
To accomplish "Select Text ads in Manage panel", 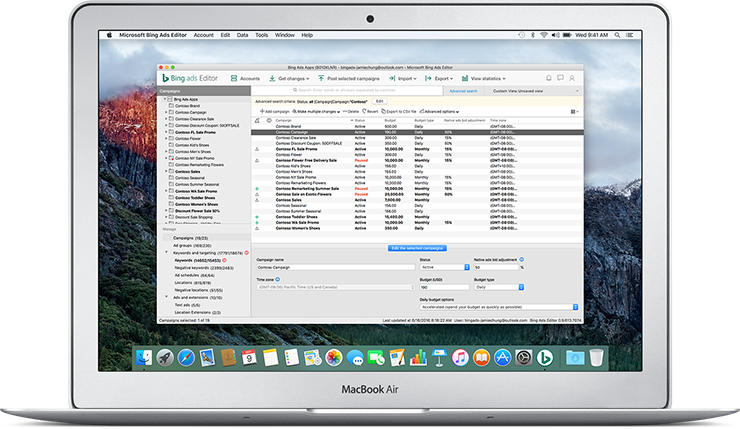I will (187, 305).
